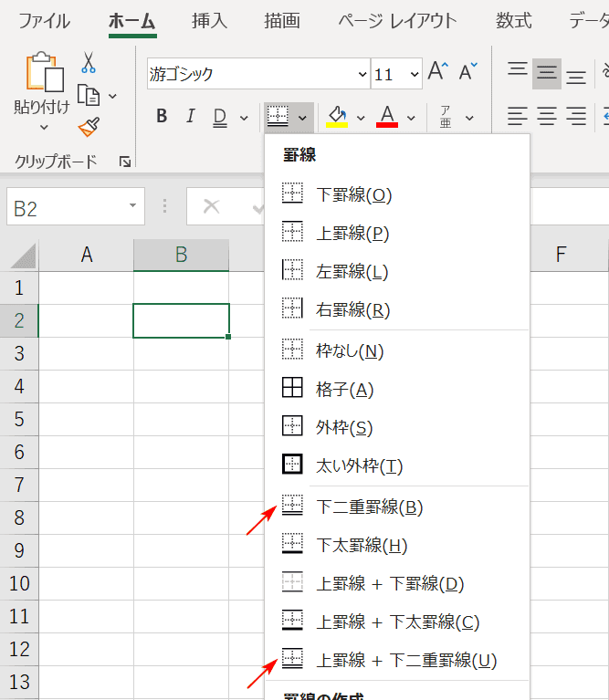Choose 上罫線 + 下罫線(D) option
The image size is (609, 700).
[x=397, y=583]
